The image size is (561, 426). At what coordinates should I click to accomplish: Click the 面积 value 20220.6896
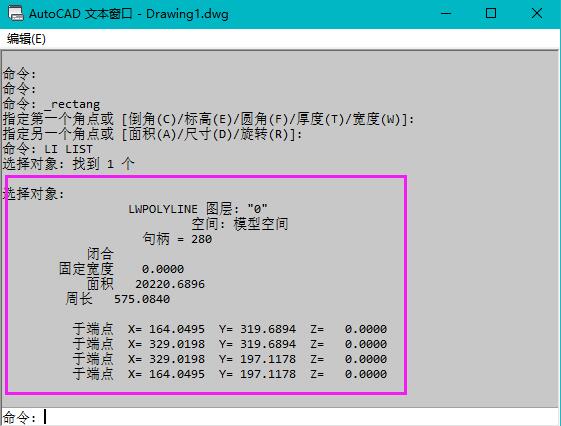pyautogui.click(x=170, y=284)
